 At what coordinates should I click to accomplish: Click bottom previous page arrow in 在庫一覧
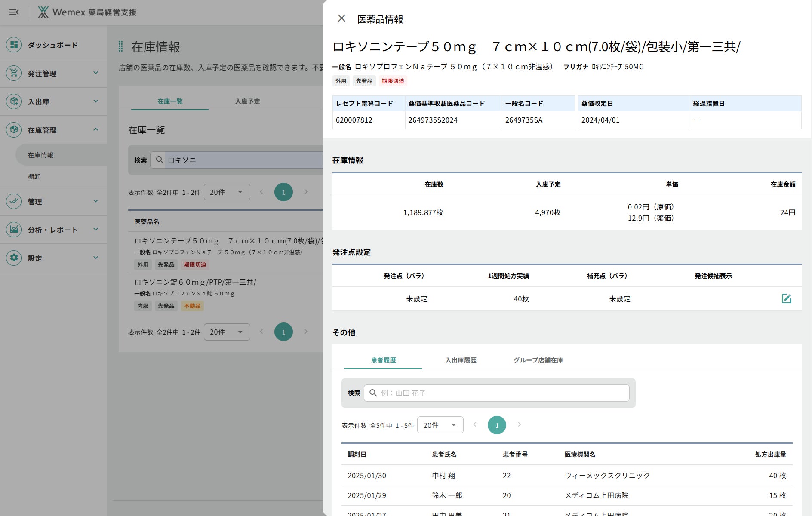coord(261,332)
